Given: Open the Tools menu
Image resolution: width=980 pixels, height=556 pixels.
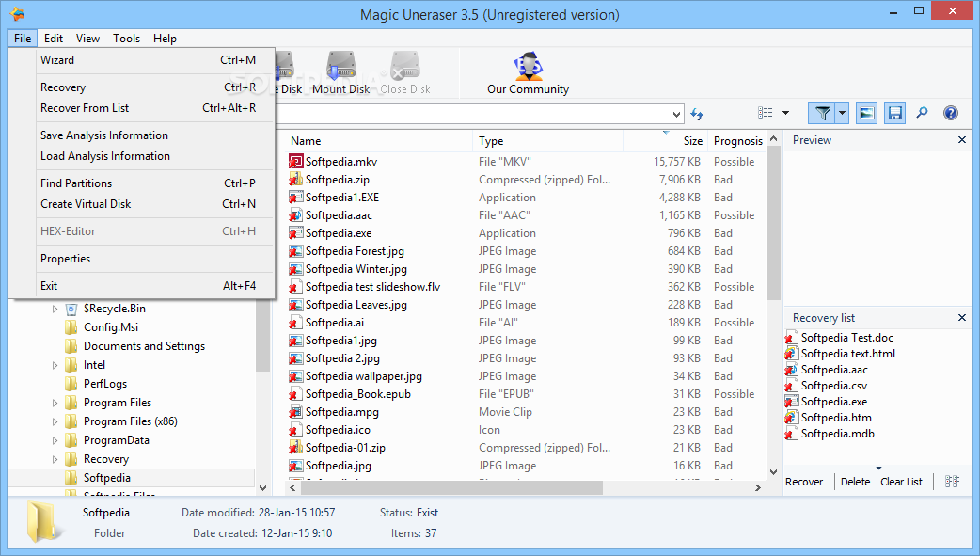Looking at the screenshot, I should click(126, 39).
